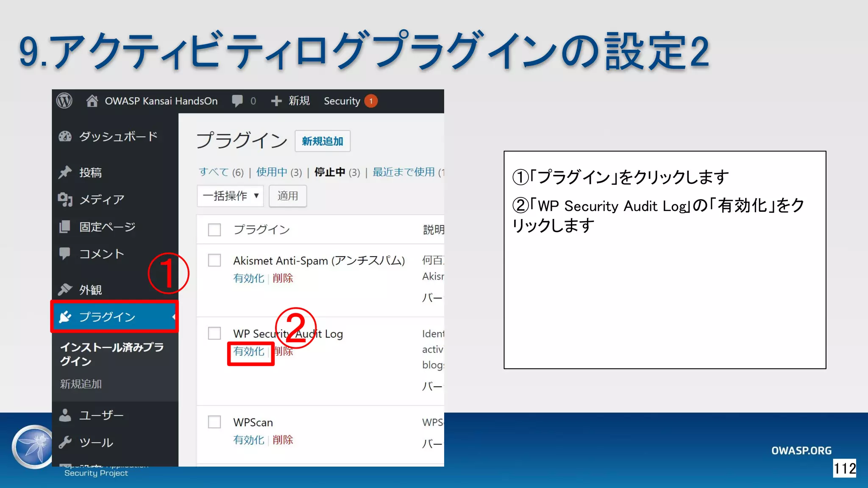Viewport: 868px width, 488px height.
Task: Click OWASP Kansai HandsOn site name
Action: (x=161, y=101)
